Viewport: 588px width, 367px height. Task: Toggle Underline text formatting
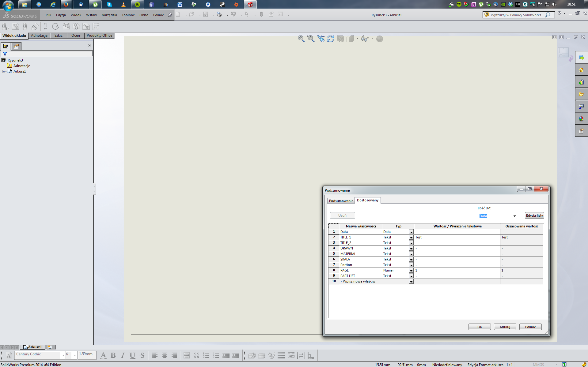tap(132, 355)
